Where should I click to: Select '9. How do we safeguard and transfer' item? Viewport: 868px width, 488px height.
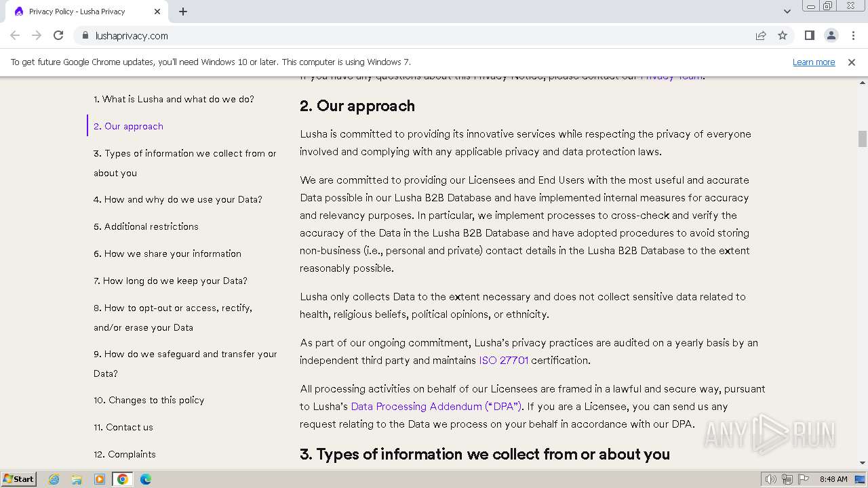point(185,363)
